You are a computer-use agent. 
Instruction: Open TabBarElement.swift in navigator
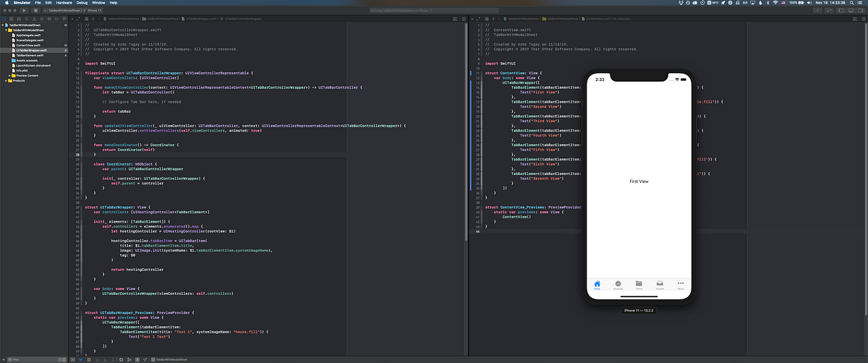[29, 55]
